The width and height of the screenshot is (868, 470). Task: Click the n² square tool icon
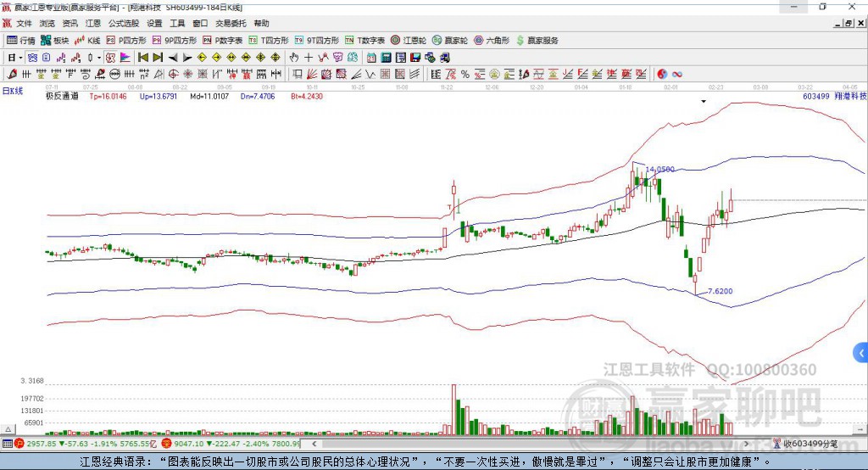click(144, 74)
